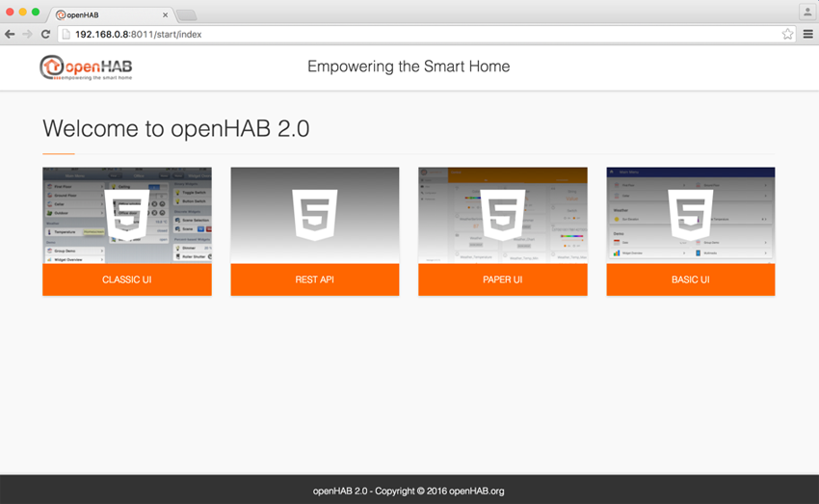The width and height of the screenshot is (819, 504).
Task: Click the footer copyright text
Action: point(409,491)
